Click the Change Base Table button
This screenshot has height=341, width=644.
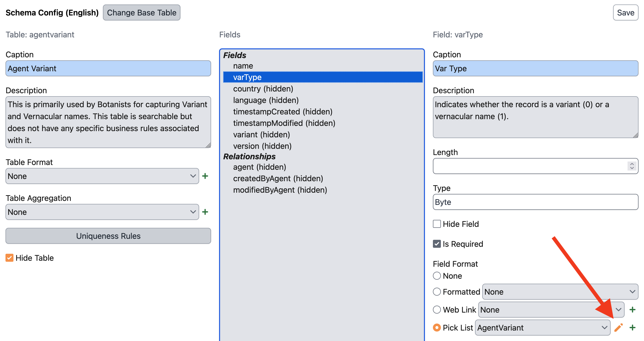(x=142, y=12)
